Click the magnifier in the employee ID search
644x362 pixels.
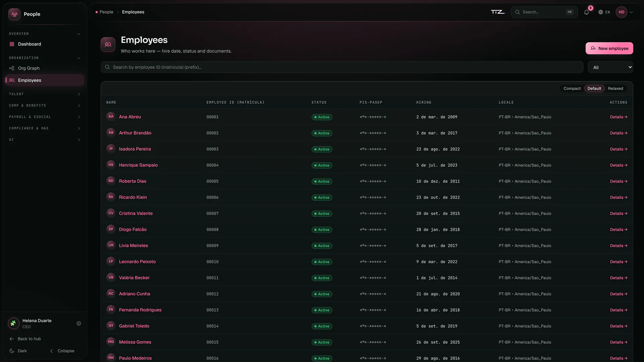pos(107,67)
